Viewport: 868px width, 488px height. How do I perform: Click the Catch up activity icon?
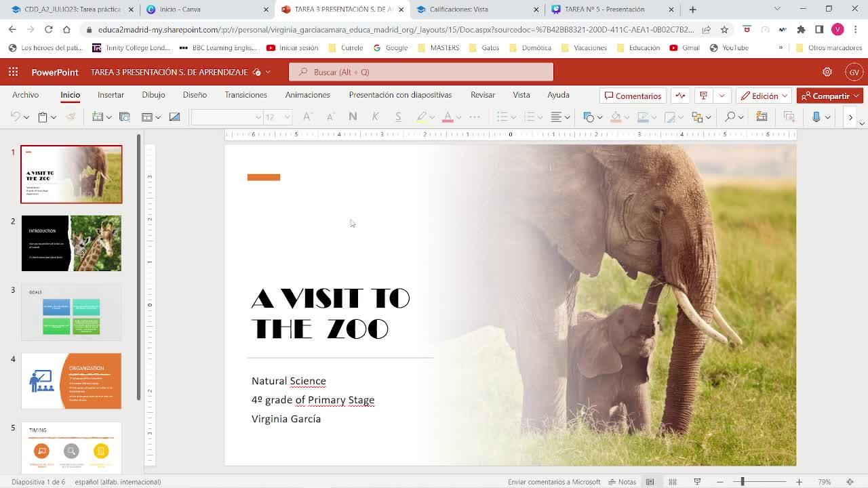click(x=680, y=96)
